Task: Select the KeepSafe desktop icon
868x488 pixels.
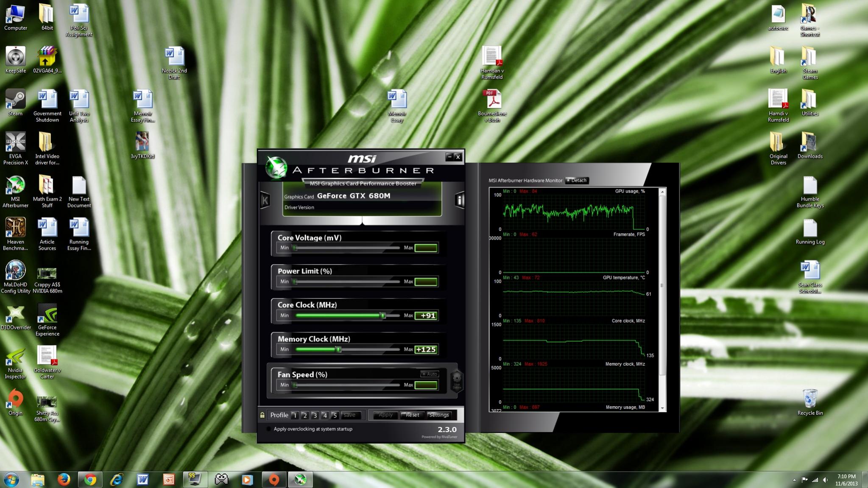Action: (x=15, y=60)
